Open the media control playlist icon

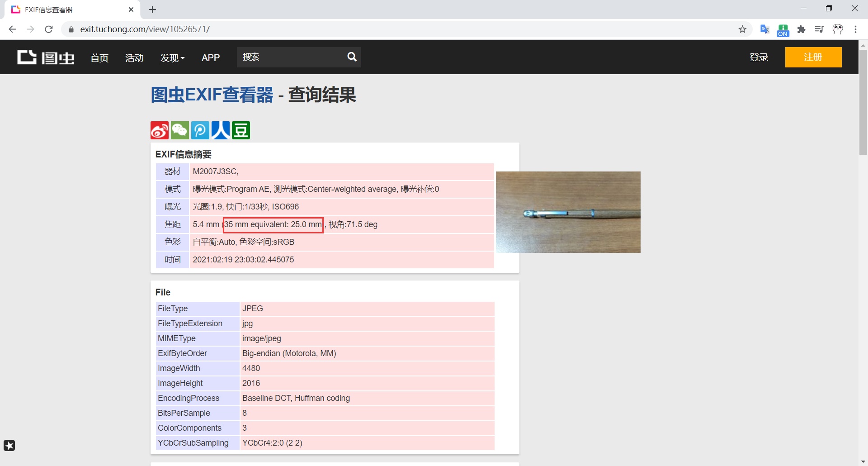[819, 29]
